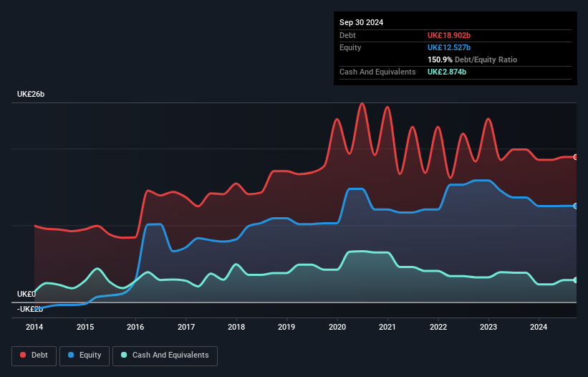Click the 2024 x-axis label
This screenshot has height=377, width=588.
click(539, 327)
